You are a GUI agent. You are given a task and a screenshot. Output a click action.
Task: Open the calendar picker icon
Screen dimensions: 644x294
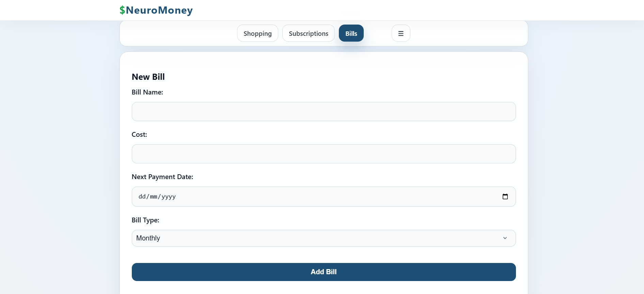pyautogui.click(x=505, y=196)
